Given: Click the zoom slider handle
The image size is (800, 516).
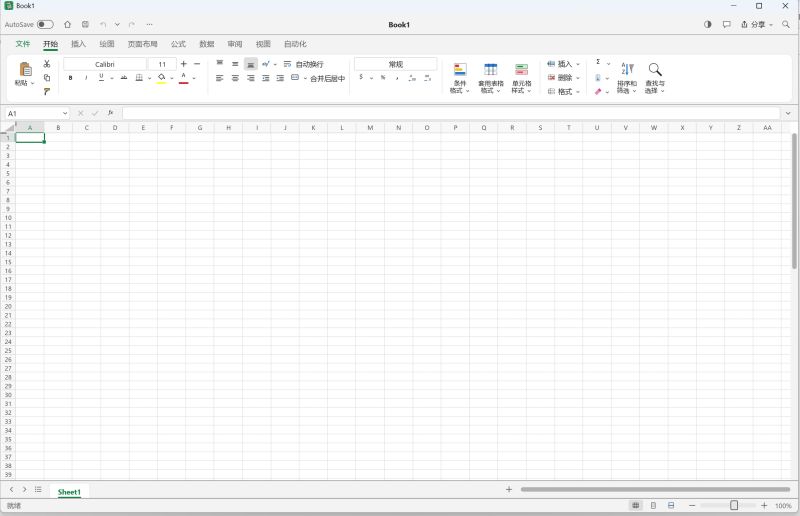Looking at the screenshot, I should point(734,505).
